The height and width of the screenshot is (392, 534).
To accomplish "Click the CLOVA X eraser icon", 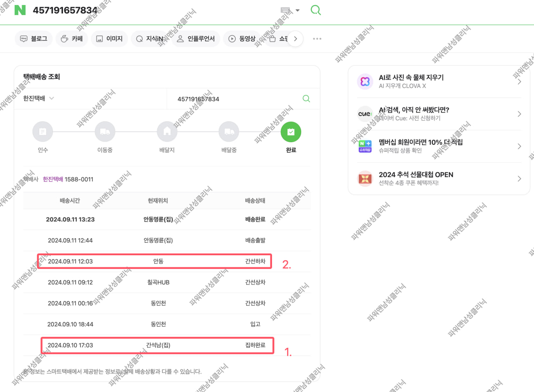I will [x=365, y=81].
